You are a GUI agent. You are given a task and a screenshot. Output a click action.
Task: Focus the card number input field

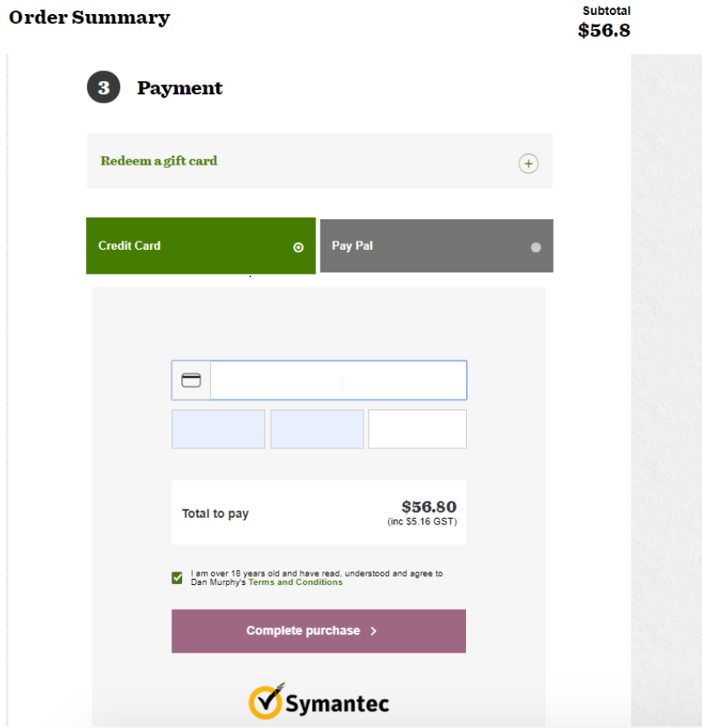tap(338, 381)
